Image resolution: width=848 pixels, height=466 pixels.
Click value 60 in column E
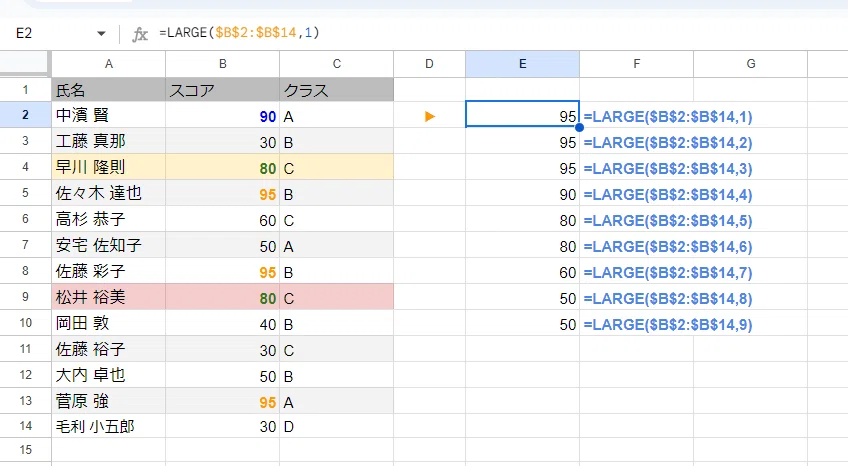pyautogui.click(x=522, y=271)
